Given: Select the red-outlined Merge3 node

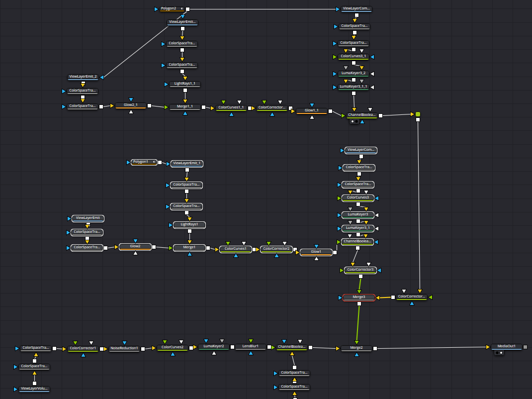Looking at the screenshot, I should [x=359, y=298].
